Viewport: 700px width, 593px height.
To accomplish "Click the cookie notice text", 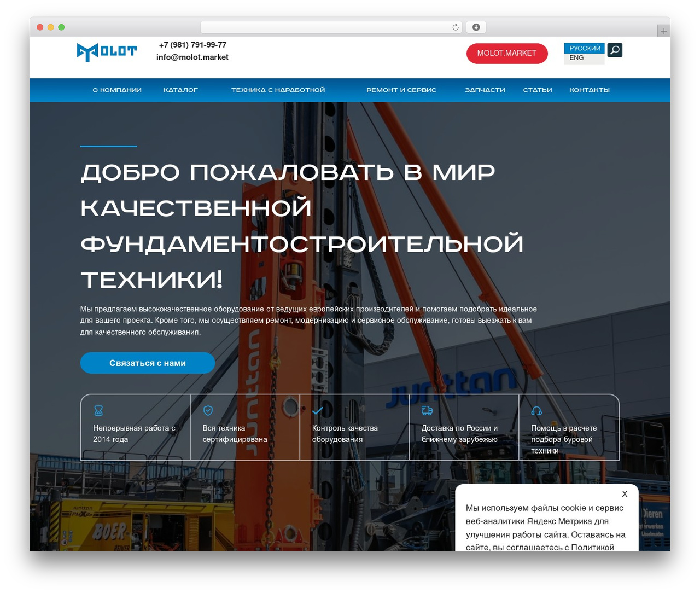I will [x=546, y=527].
